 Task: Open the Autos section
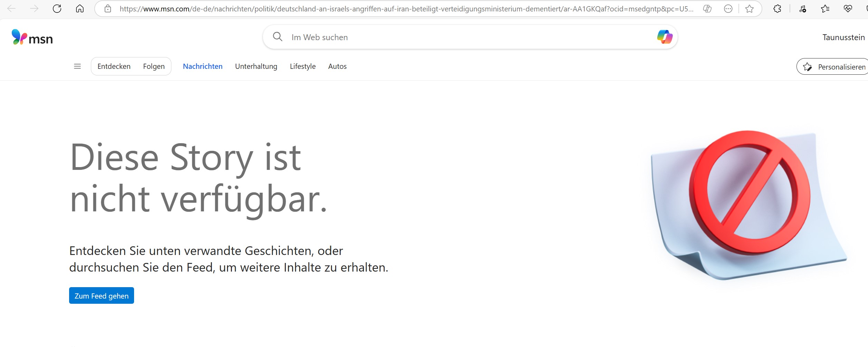(x=337, y=66)
